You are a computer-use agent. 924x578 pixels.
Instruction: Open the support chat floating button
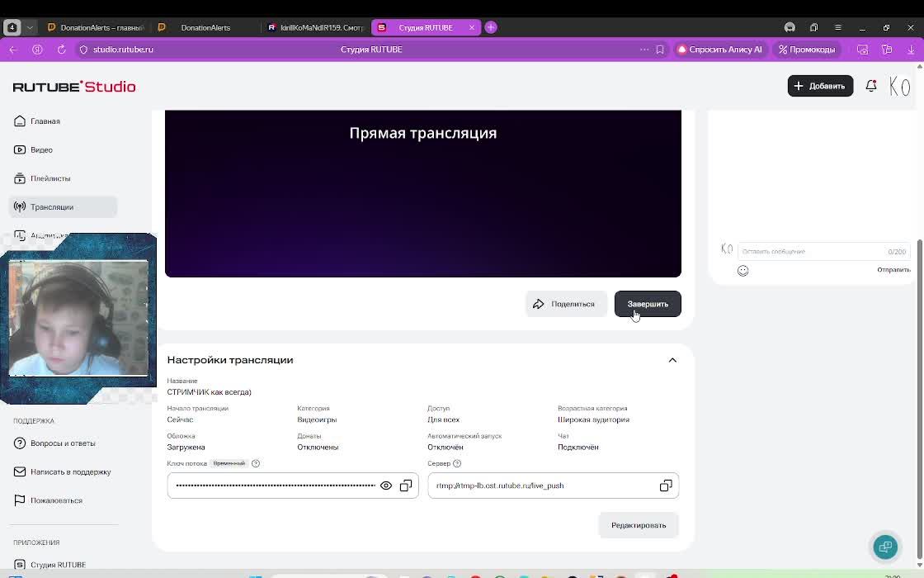(x=885, y=547)
